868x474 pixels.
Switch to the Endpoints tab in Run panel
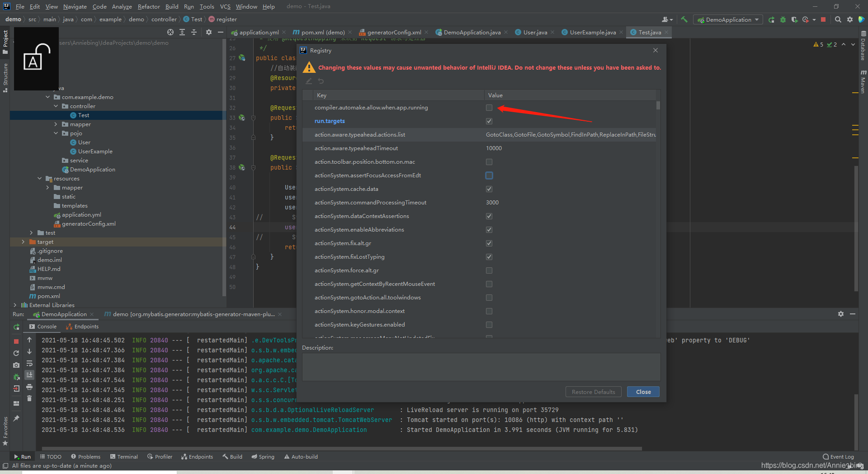point(82,327)
